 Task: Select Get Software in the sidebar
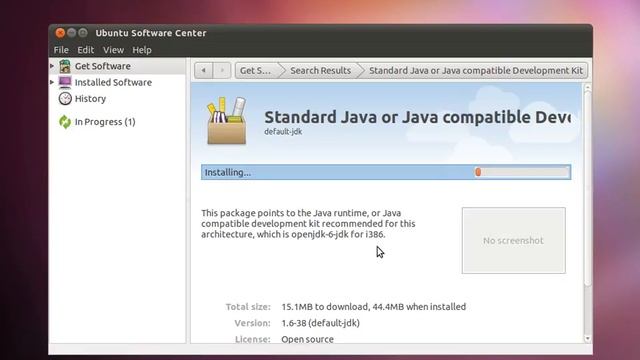coord(117,66)
